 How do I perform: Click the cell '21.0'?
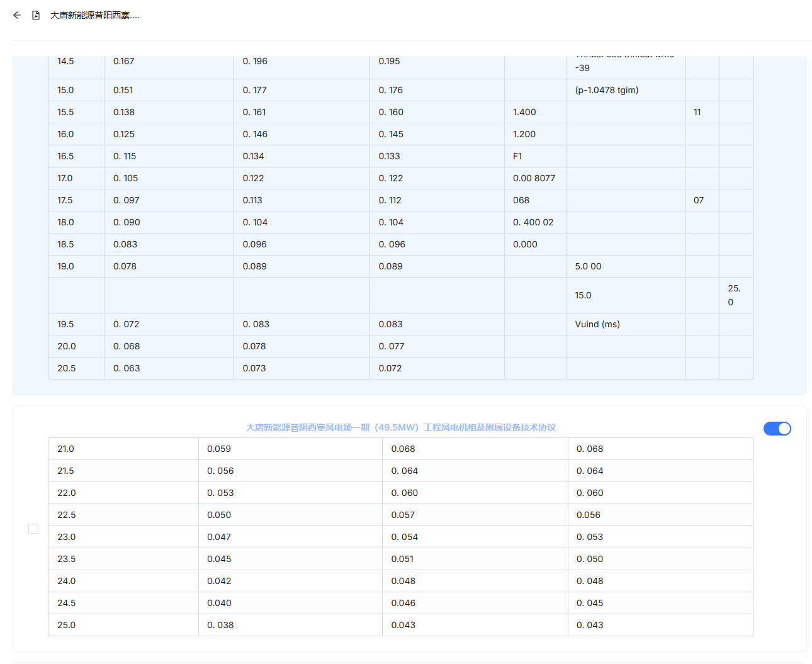coord(123,449)
